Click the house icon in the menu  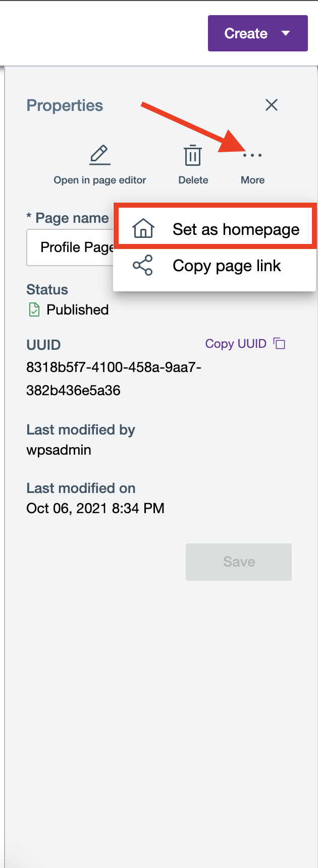[x=143, y=229]
